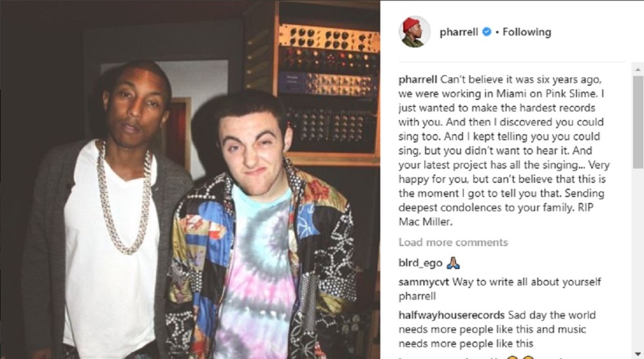Click the 'RIP Mac Miller' caption line
The image size is (644, 359).
[x=496, y=215]
